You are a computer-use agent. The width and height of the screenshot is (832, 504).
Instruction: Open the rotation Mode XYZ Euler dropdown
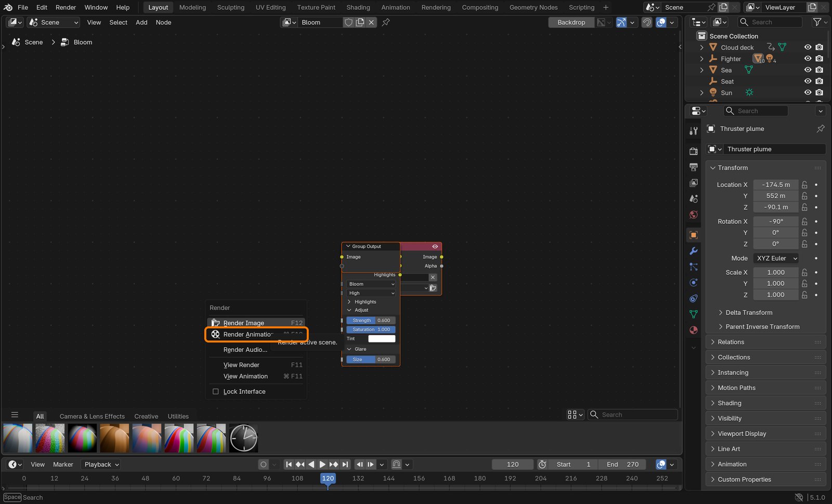[776, 259]
